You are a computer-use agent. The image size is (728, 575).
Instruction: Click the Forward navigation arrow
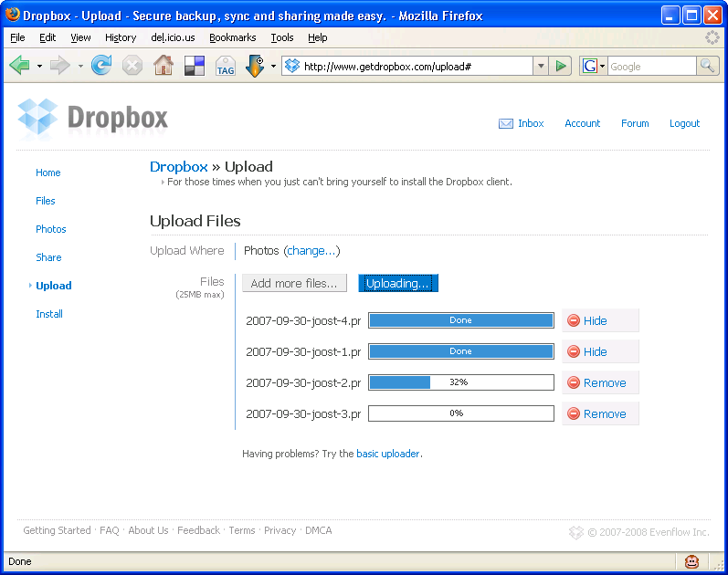tap(60, 66)
